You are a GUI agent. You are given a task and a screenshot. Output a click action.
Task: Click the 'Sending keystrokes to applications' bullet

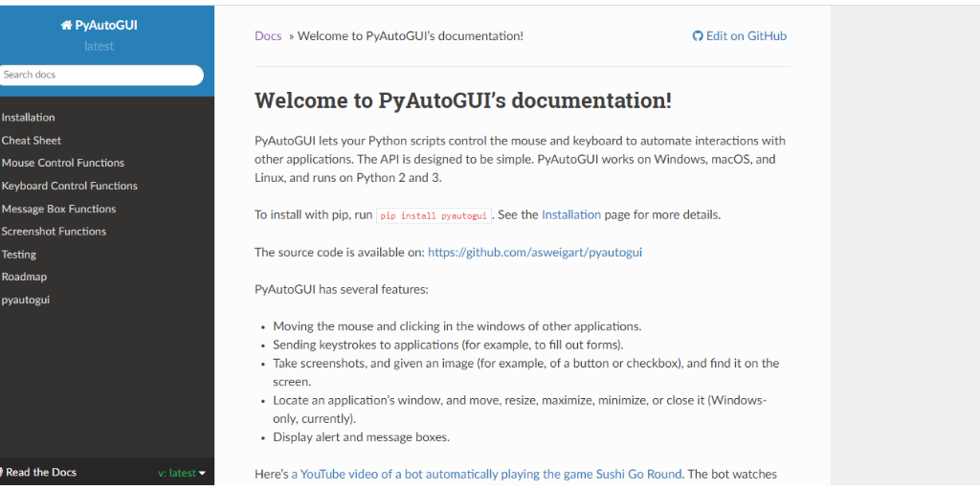[448, 345]
